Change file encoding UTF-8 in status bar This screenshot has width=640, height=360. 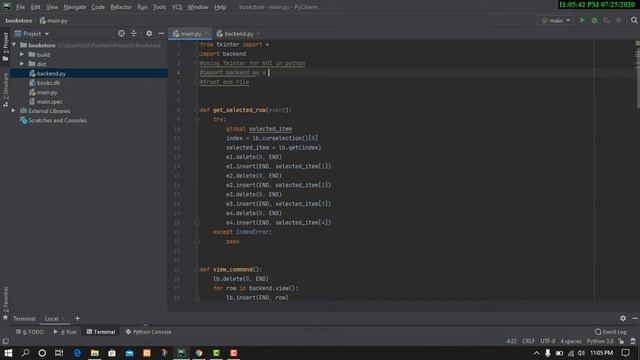click(548, 341)
